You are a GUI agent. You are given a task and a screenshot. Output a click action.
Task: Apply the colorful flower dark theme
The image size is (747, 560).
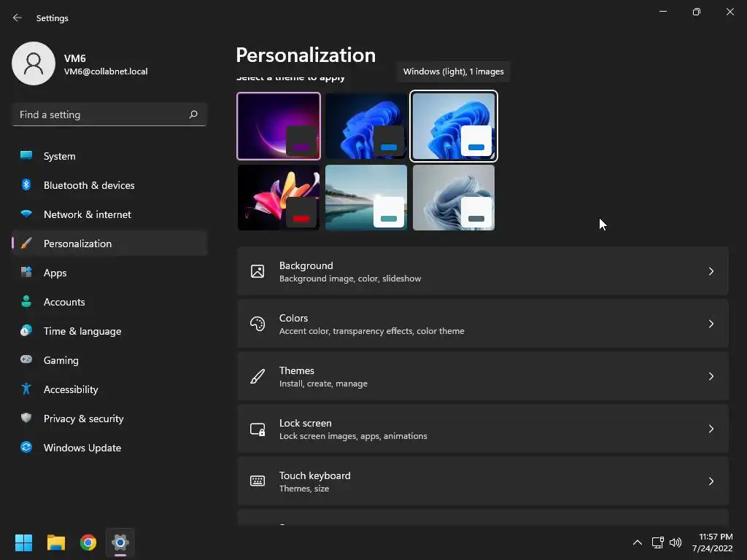(279, 198)
